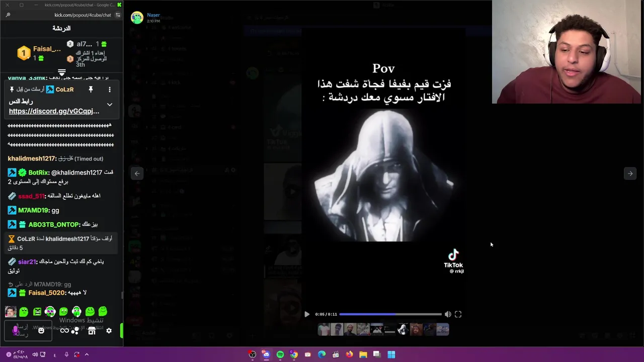Click the green send button

(x=121, y=330)
